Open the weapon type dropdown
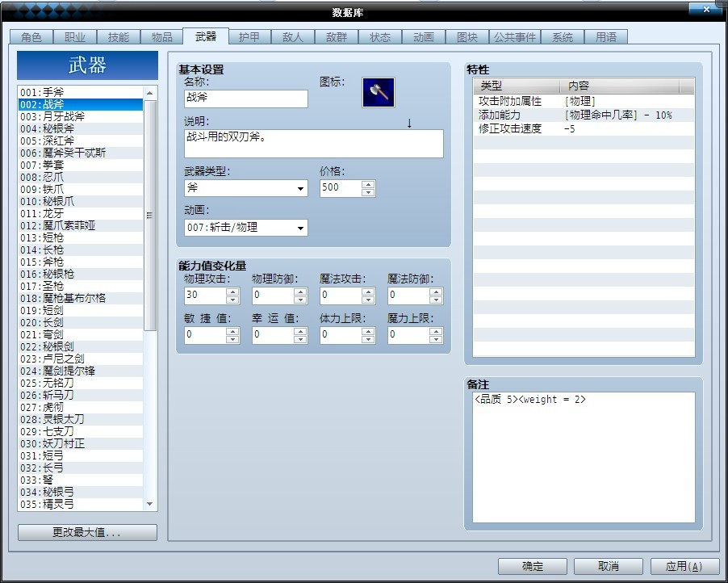This screenshot has width=728, height=583. (x=246, y=188)
